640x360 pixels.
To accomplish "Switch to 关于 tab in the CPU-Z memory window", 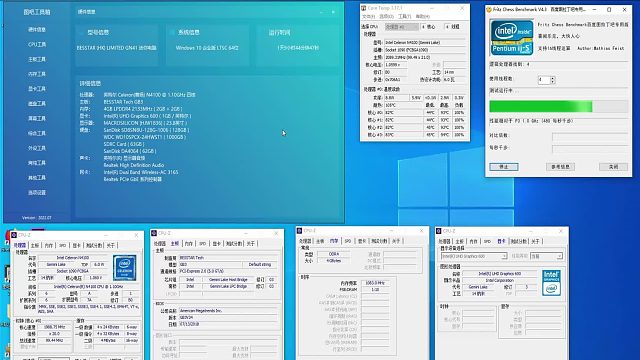I will (396, 241).
